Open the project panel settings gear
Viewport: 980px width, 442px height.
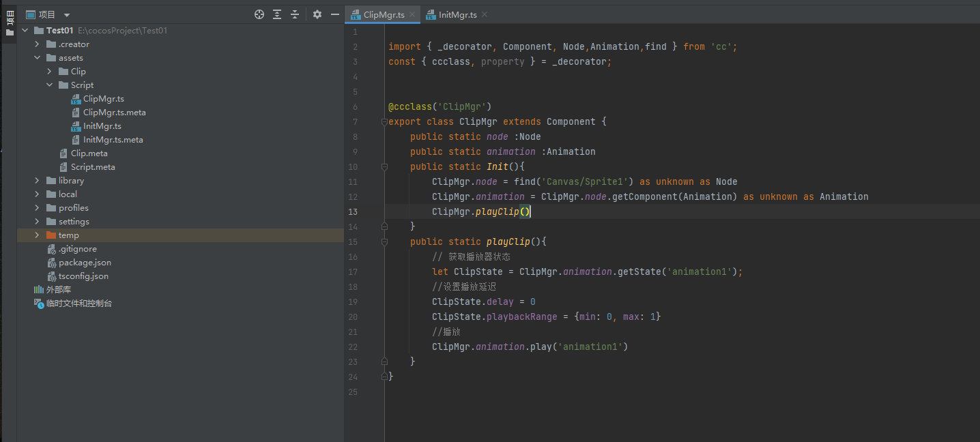coord(317,14)
